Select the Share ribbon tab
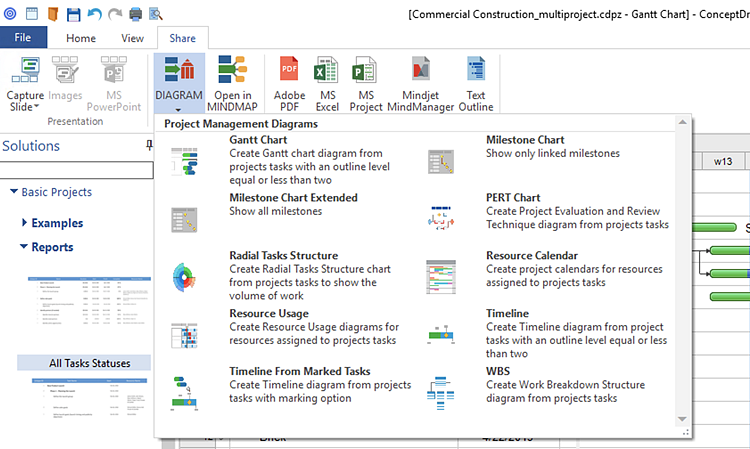The width and height of the screenshot is (750, 449). point(182,38)
